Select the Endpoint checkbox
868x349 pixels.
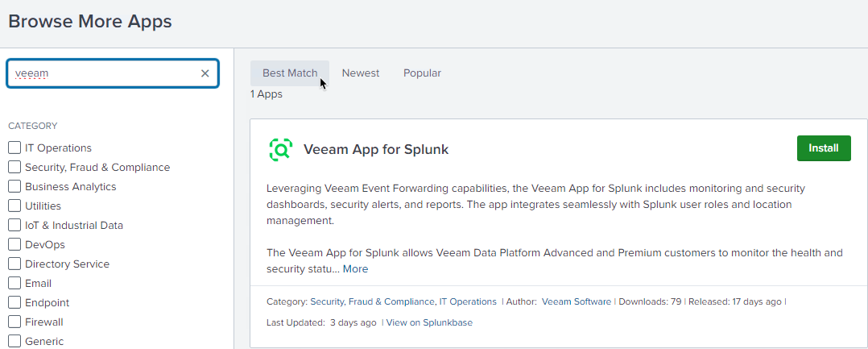pyautogui.click(x=14, y=302)
